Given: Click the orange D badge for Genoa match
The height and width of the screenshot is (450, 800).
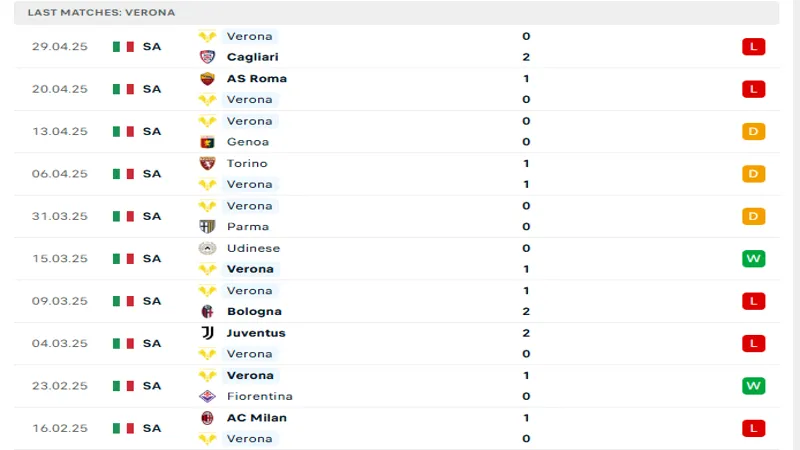Looking at the screenshot, I should pos(753,131).
